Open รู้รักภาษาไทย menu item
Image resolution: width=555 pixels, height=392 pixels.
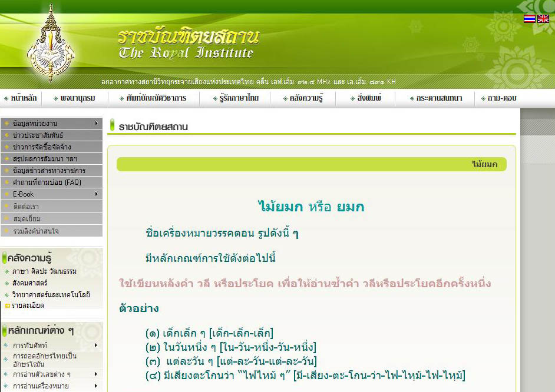239,98
